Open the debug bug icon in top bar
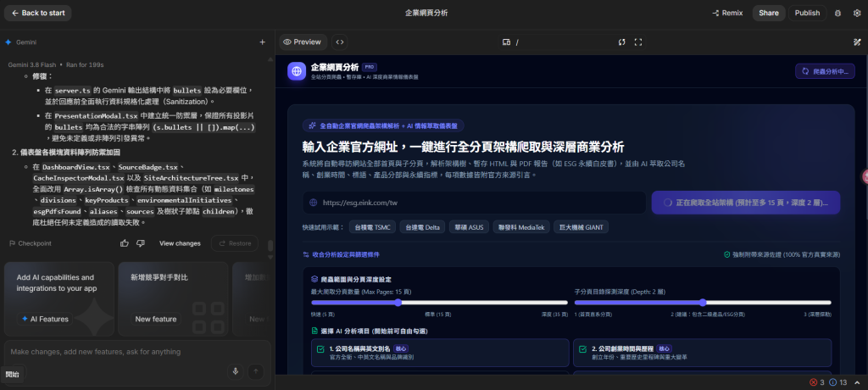The height and width of the screenshot is (390, 868). 837,13
